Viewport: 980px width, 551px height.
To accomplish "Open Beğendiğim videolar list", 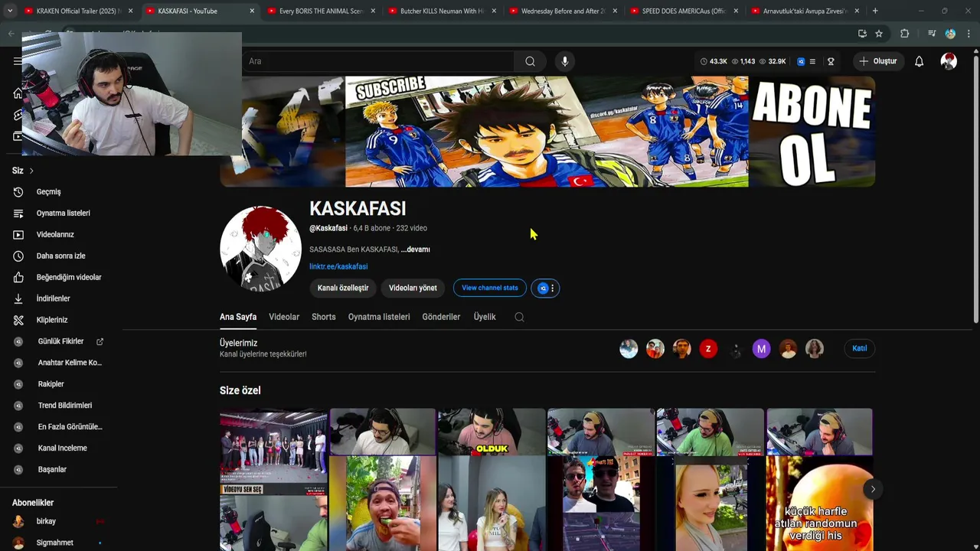I will point(68,277).
